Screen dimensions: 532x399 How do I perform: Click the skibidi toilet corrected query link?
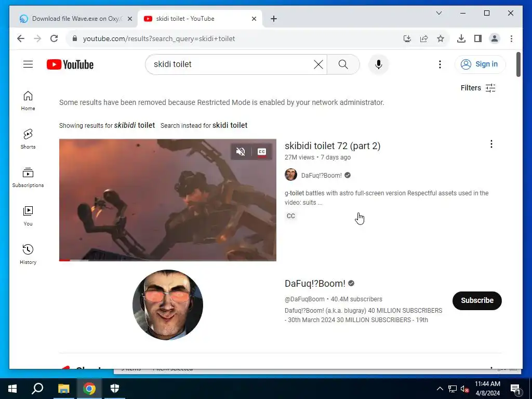135,125
